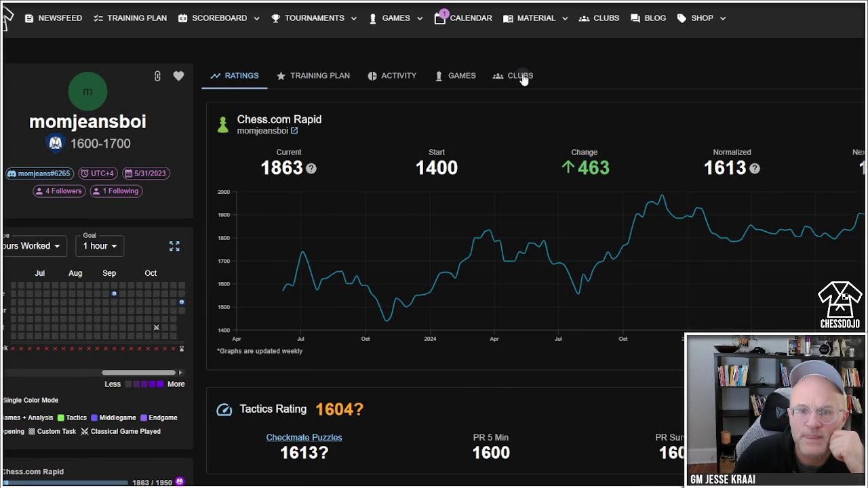Open the Checkmate Puzzles link
The height and width of the screenshot is (488, 868).
coord(304,437)
